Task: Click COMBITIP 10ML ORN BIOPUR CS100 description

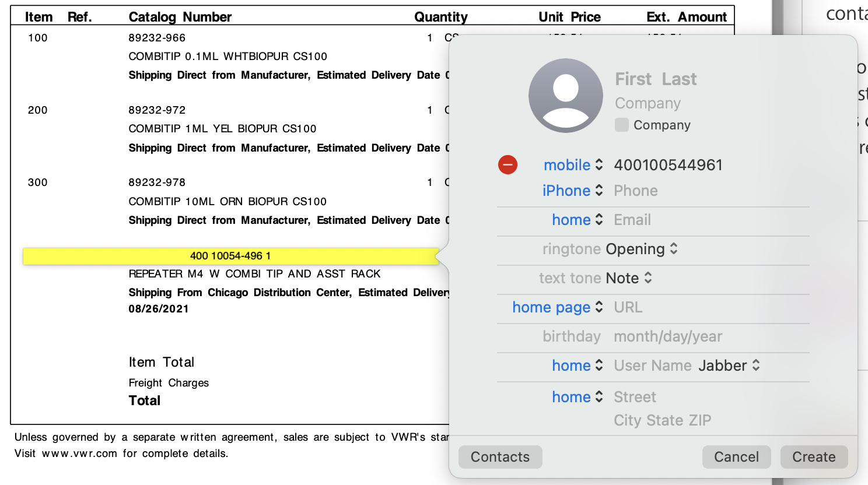Action: point(228,202)
